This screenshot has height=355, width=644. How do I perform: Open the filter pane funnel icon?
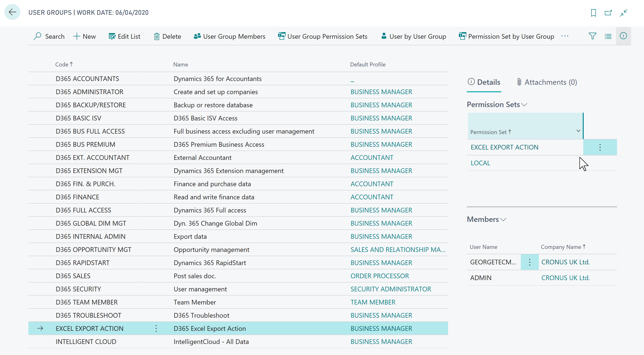[x=592, y=36]
